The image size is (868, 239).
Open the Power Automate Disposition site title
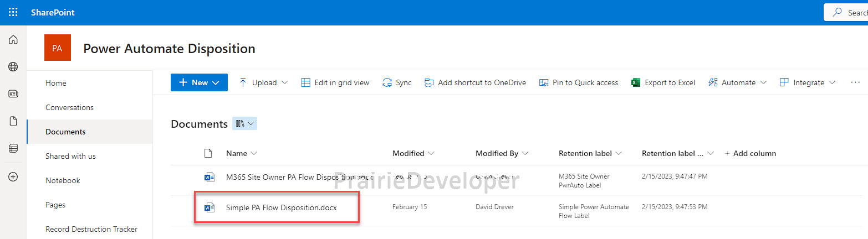(x=169, y=49)
